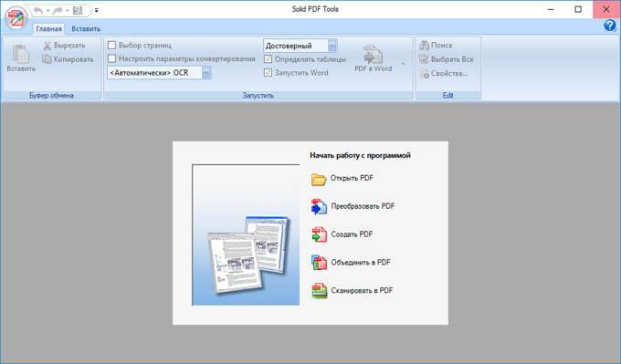Click the Сканировать в PDF link text

coord(362,290)
